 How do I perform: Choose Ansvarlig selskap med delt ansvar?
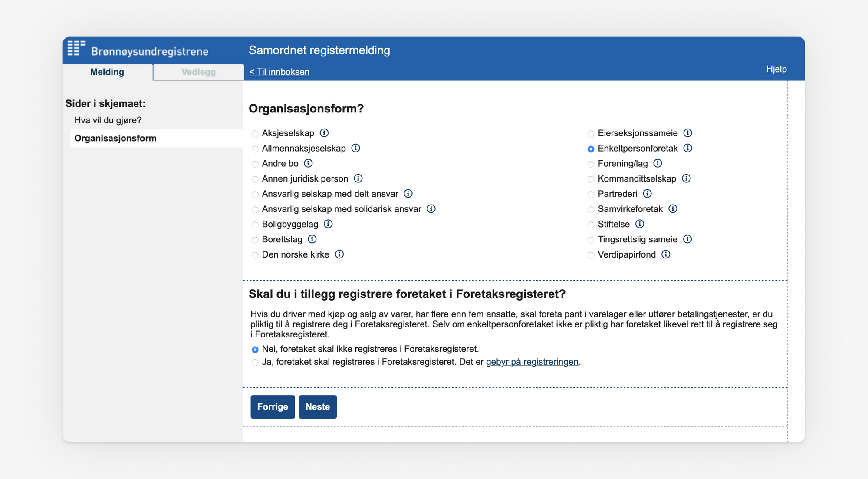255,195
